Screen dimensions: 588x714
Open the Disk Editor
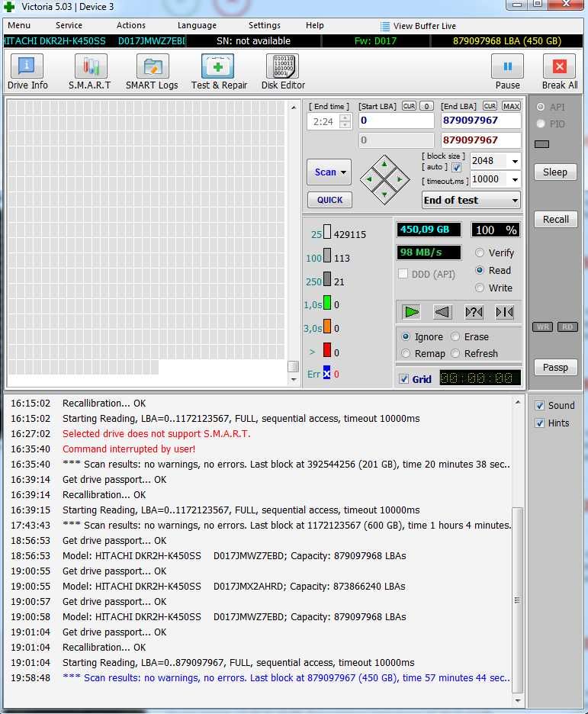[283, 72]
